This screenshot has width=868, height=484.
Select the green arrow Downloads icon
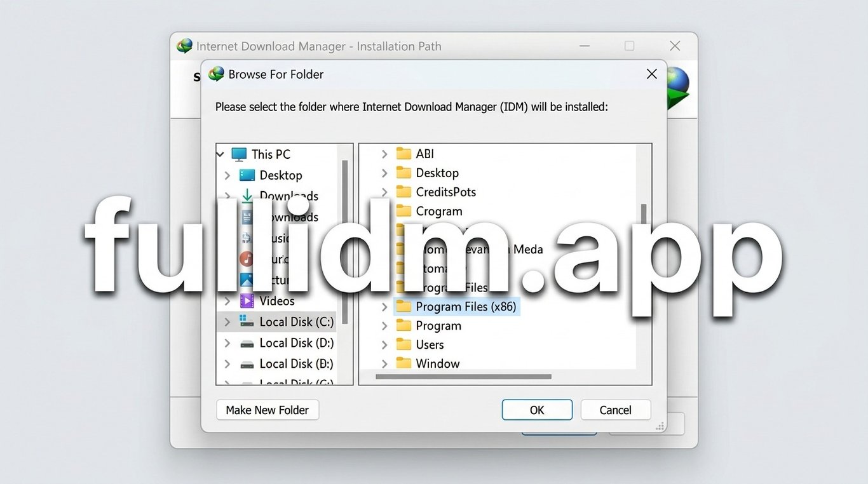(x=247, y=196)
